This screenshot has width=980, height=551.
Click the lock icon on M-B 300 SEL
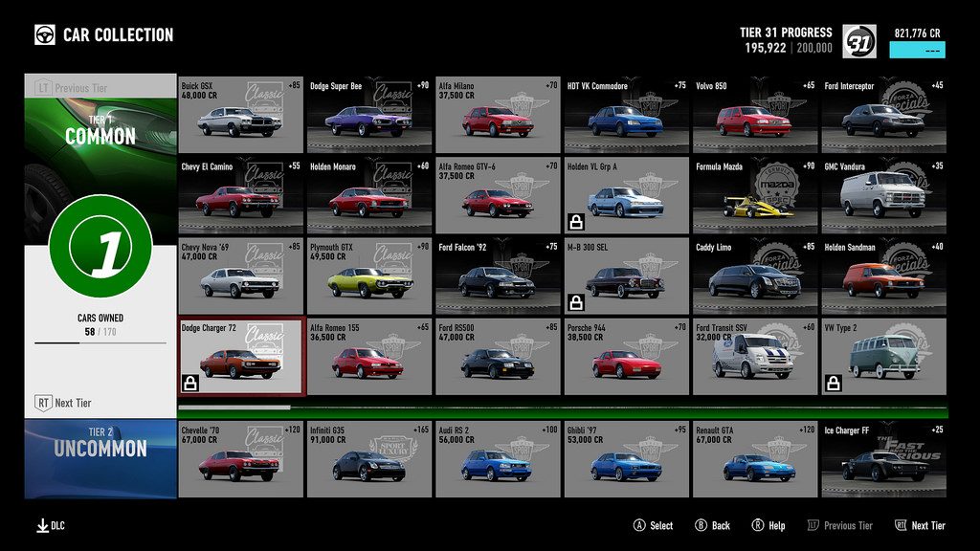tap(576, 302)
